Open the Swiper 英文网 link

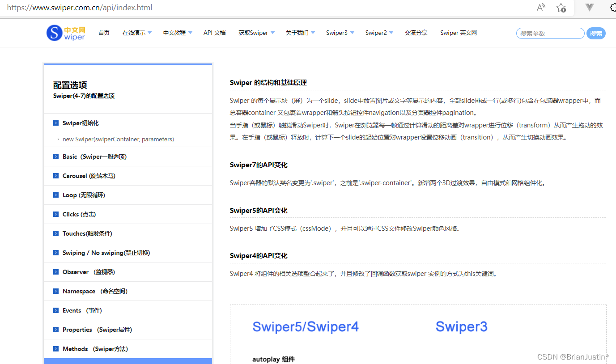pyautogui.click(x=458, y=33)
